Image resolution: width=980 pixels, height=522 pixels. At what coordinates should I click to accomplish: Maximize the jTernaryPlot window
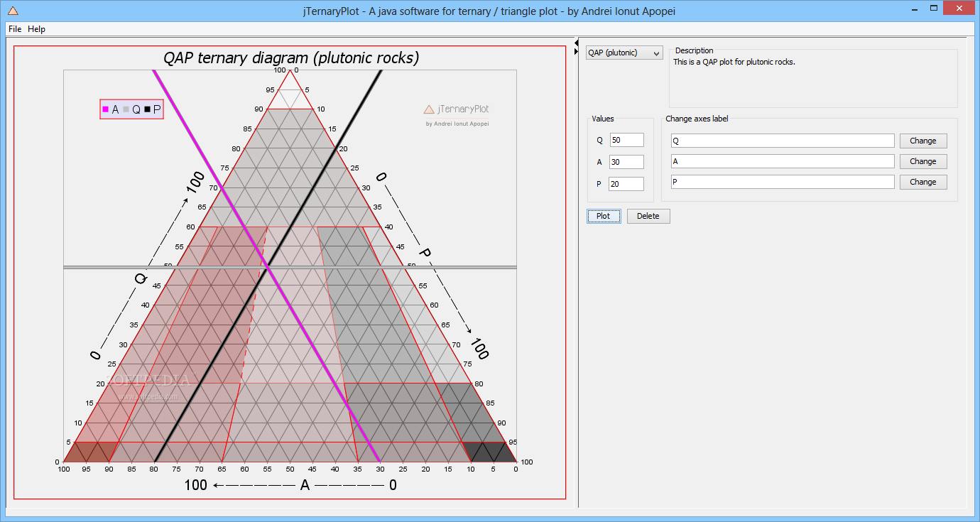click(935, 9)
